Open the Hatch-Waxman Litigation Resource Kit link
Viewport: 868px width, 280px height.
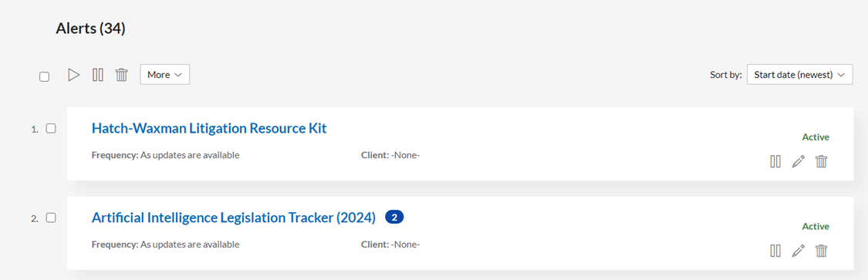pyautogui.click(x=209, y=128)
